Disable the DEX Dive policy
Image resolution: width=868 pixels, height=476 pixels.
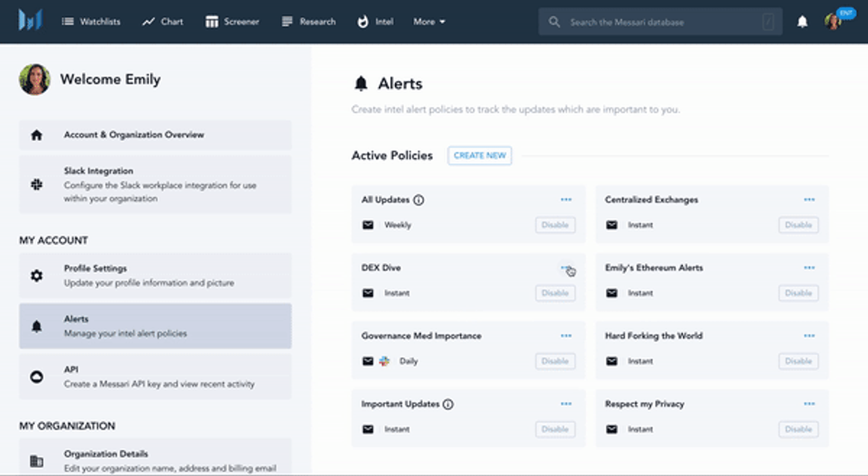555,293
